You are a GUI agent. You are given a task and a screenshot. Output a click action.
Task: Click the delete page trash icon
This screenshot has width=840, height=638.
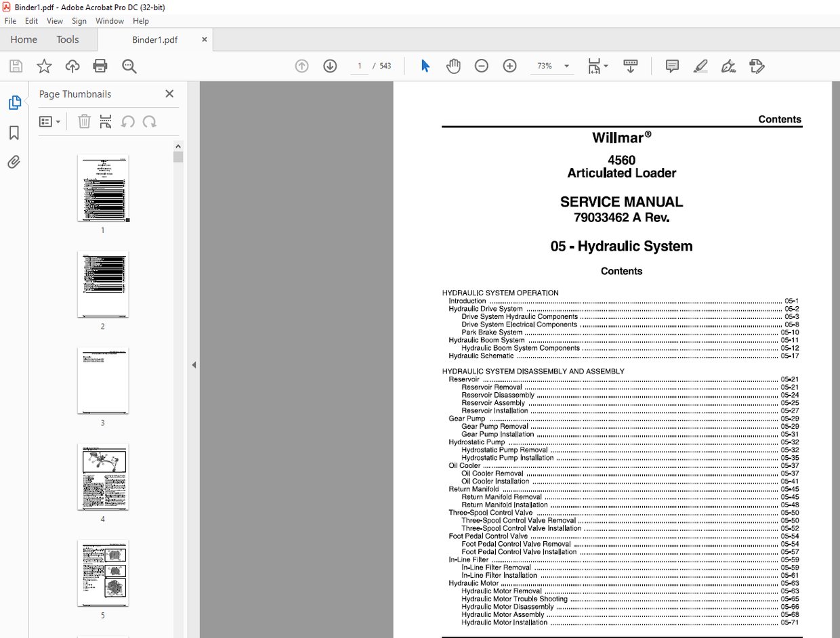[x=84, y=121]
